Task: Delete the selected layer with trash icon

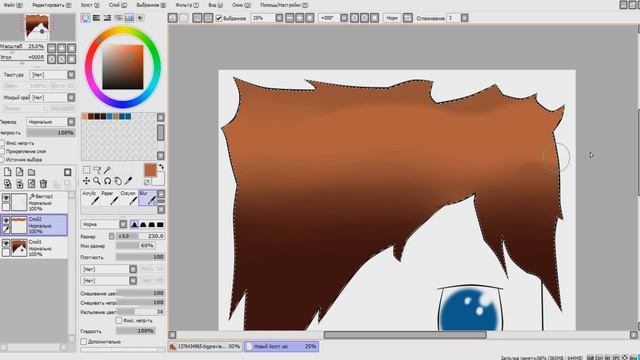Action: (43, 184)
